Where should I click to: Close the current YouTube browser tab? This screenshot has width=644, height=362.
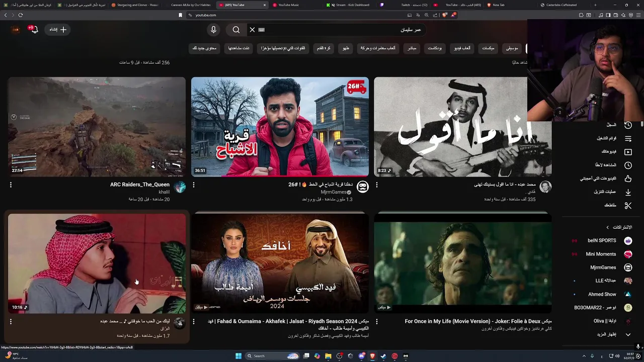pos(265,5)
